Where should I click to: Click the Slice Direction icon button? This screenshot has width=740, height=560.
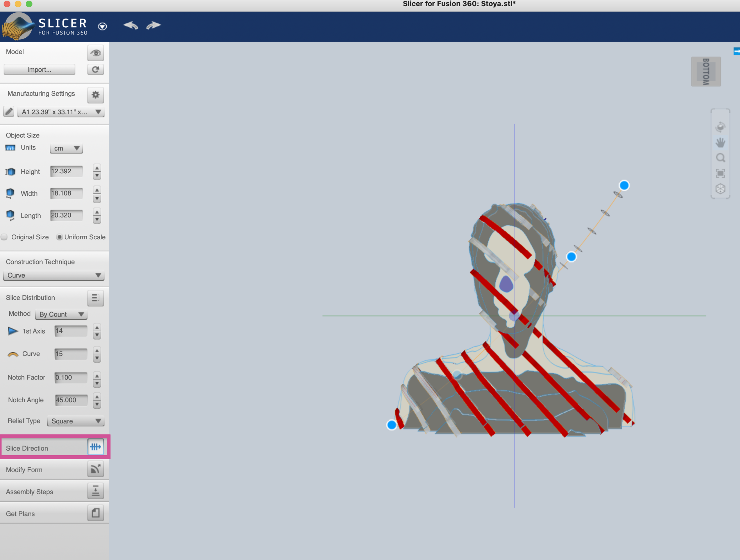tap(95, 447)
